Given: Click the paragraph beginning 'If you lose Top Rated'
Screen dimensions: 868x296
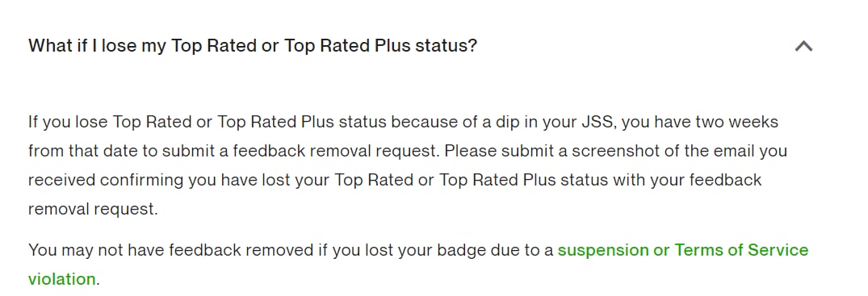Looking at the screenshot, I should pyautogui.click(x=408, y=165).
